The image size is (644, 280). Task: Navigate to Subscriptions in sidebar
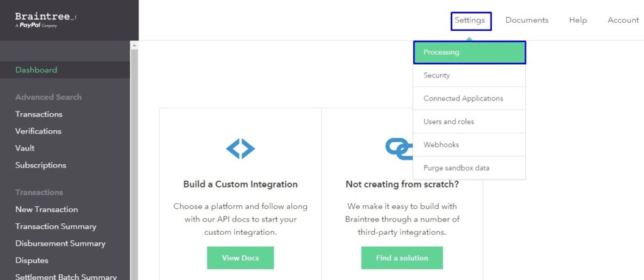[41, 165]
